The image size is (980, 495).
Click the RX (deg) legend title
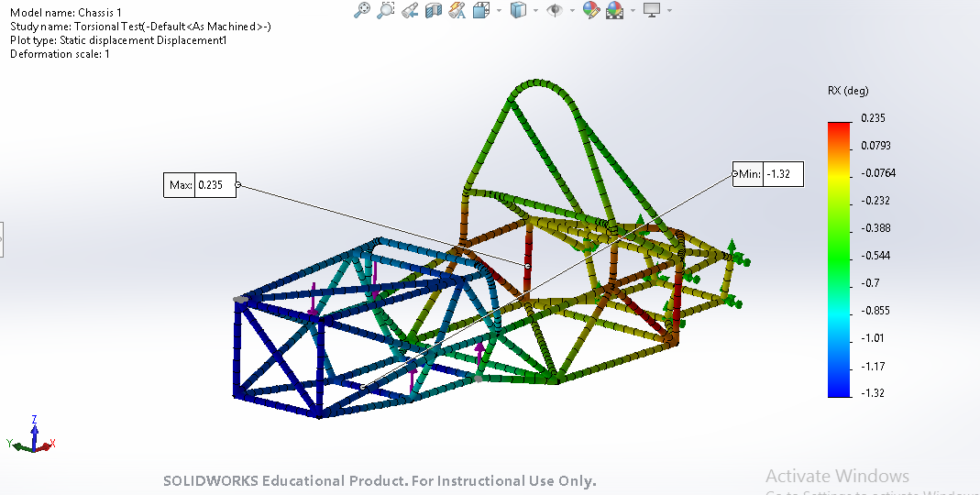[x=848, y=91]
